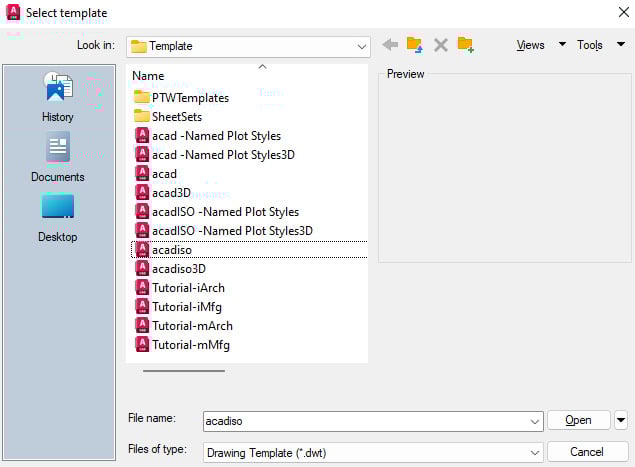Close the Select template dialog
635x467 pixels.
tap(624, 12)
